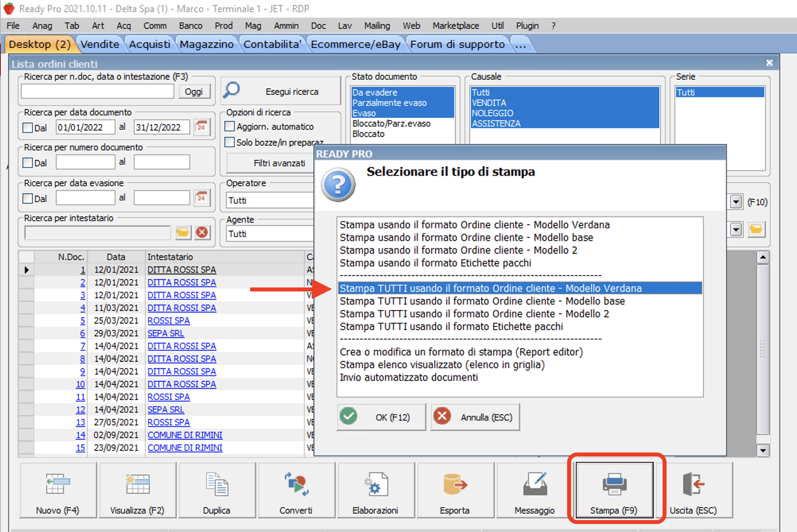Expand the dropdown arrow next to (F10)
The image size is (797, 532).
point(736,202)
